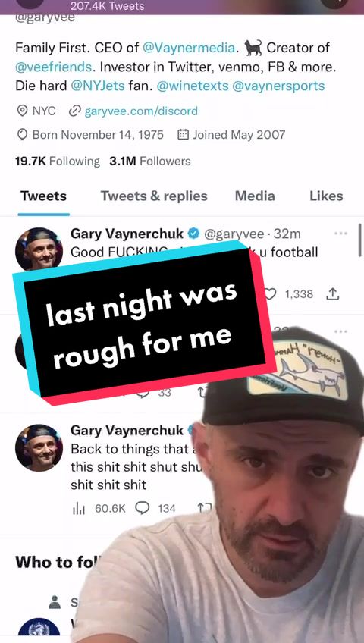View analytics icon showing 60.6K views
Image resolution: width=364 pixels, height=643 pixels.
tap(78, 509)
